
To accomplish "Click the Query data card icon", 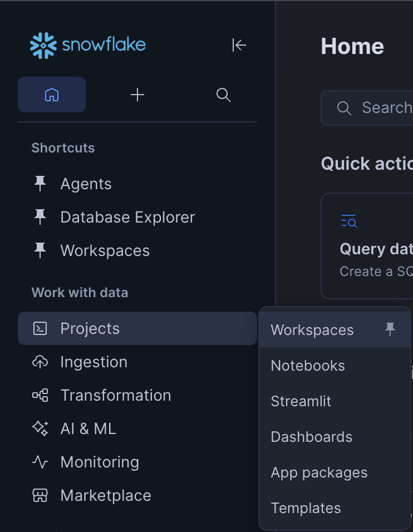I will pyautogui.click(x=349, y=221).
